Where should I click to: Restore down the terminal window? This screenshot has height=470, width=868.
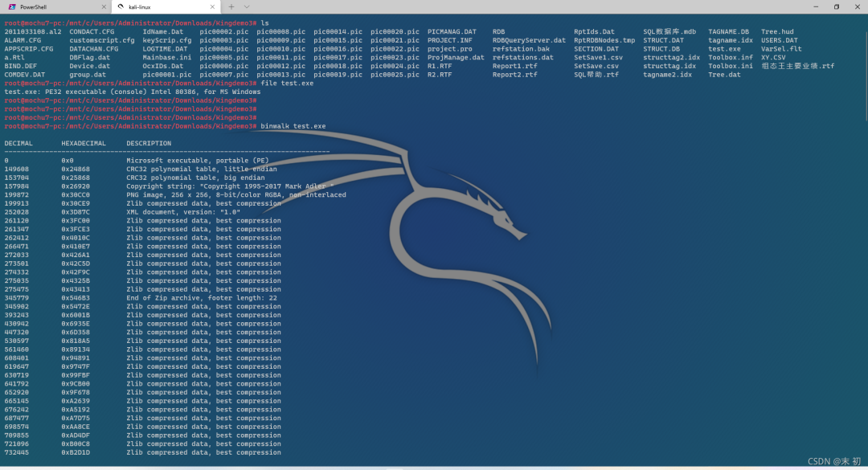point(835,6)
